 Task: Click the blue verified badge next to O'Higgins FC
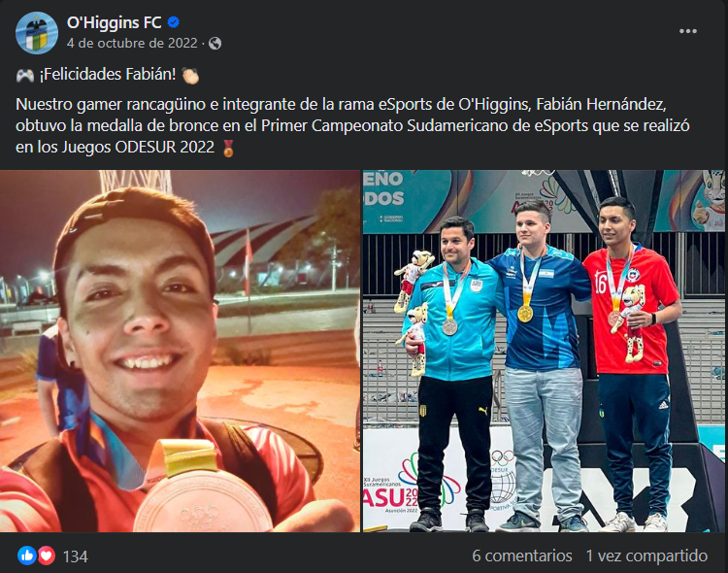tap(174, 22)
